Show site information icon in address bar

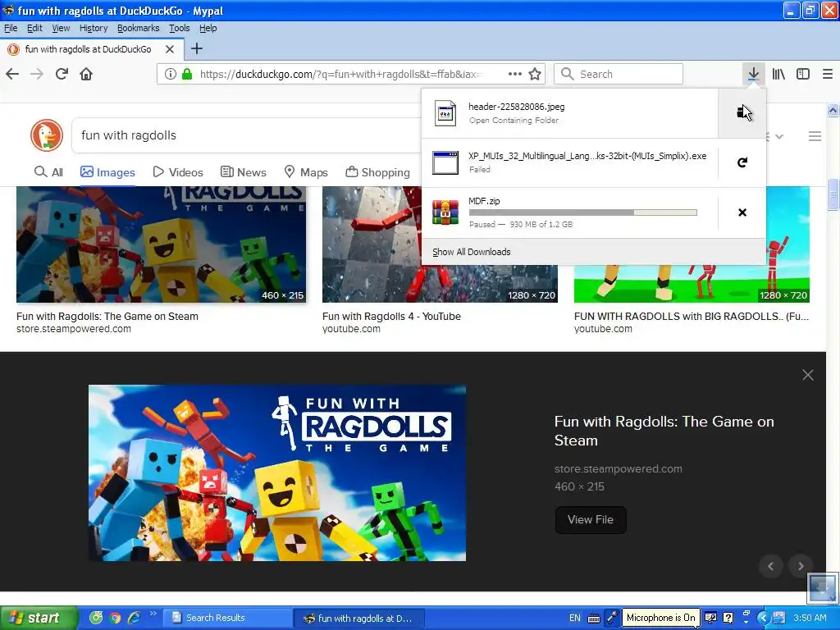171,74
